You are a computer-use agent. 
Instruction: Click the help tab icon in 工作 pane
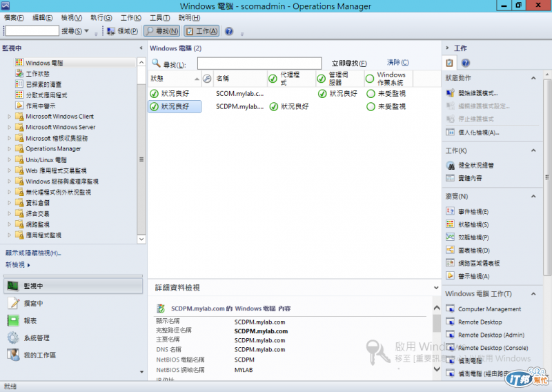coord(465,63)
